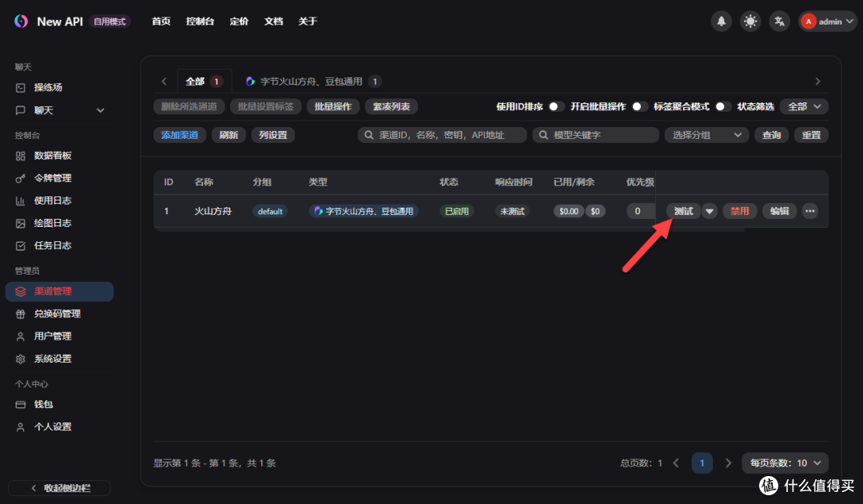
Task: Toggle the 开启批量操作 switch
Action: click(639, 107)
